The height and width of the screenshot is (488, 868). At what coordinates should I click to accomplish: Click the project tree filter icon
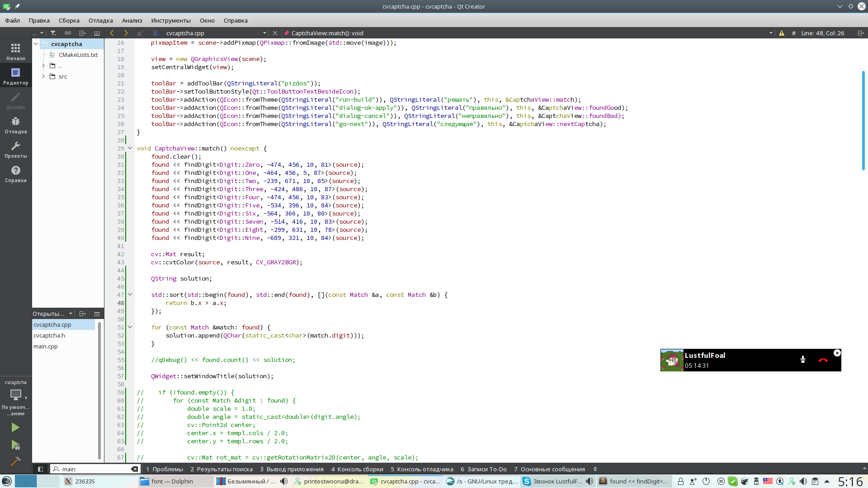[x=53, y=33]
